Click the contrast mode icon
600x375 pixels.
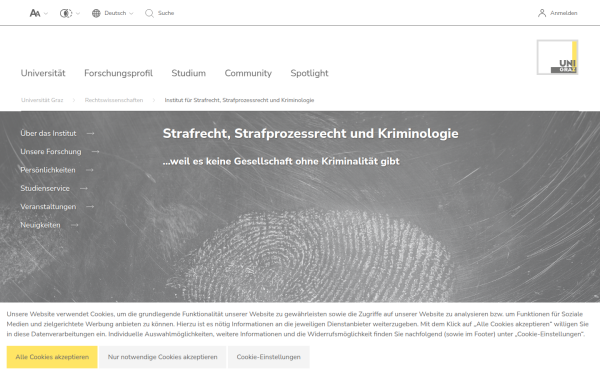65,13
